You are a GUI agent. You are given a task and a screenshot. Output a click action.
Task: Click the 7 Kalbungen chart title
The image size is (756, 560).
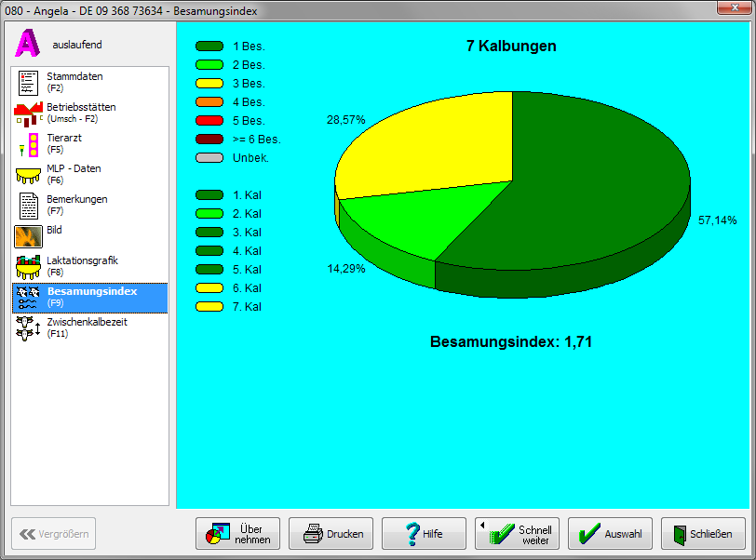pos(511,46)
